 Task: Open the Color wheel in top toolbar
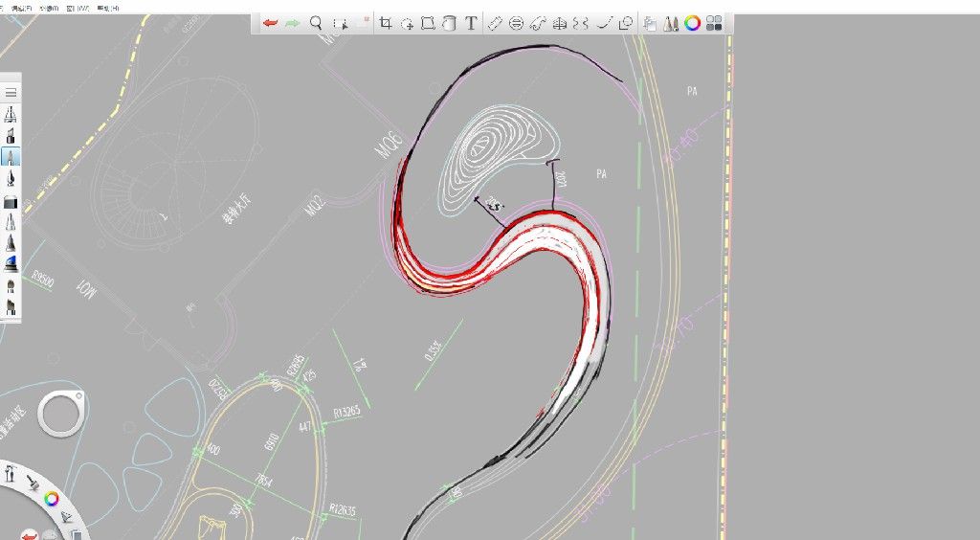(x=693, y=24)
